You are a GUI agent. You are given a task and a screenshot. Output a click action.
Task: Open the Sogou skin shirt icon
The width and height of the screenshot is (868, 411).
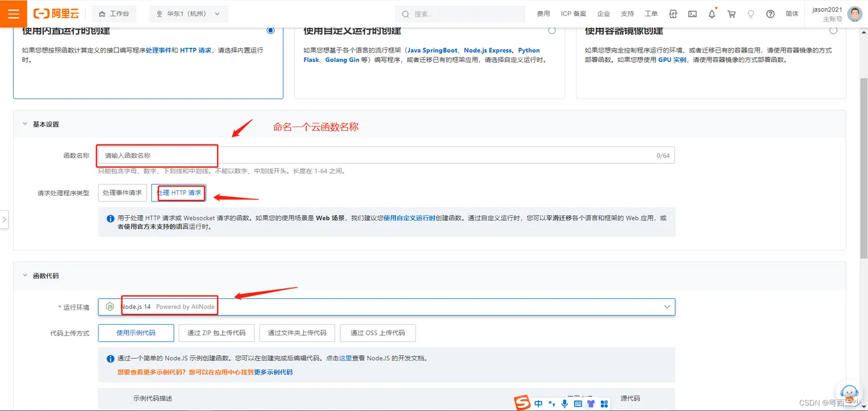[591, 404]
